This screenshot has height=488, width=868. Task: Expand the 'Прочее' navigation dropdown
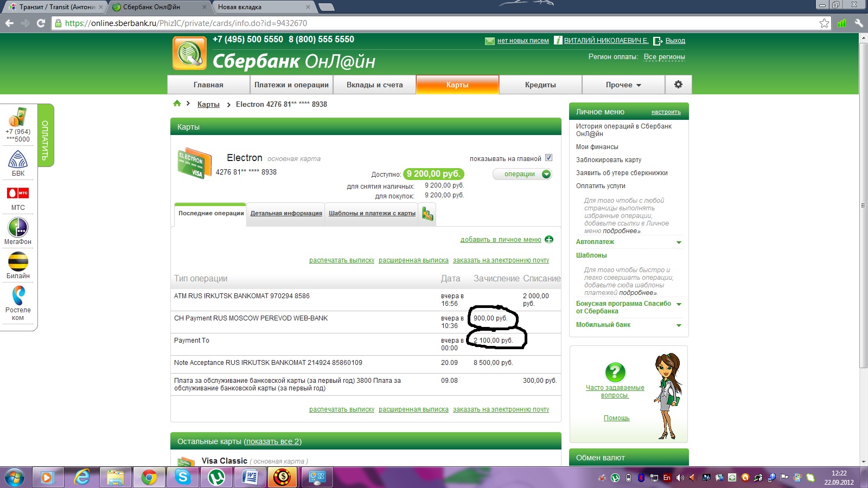(x=623, y=85)
